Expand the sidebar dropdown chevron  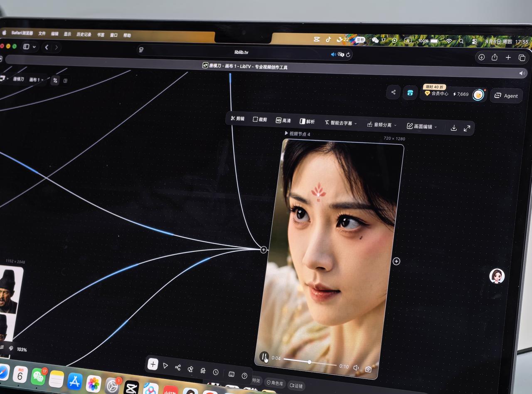(34, 47)
